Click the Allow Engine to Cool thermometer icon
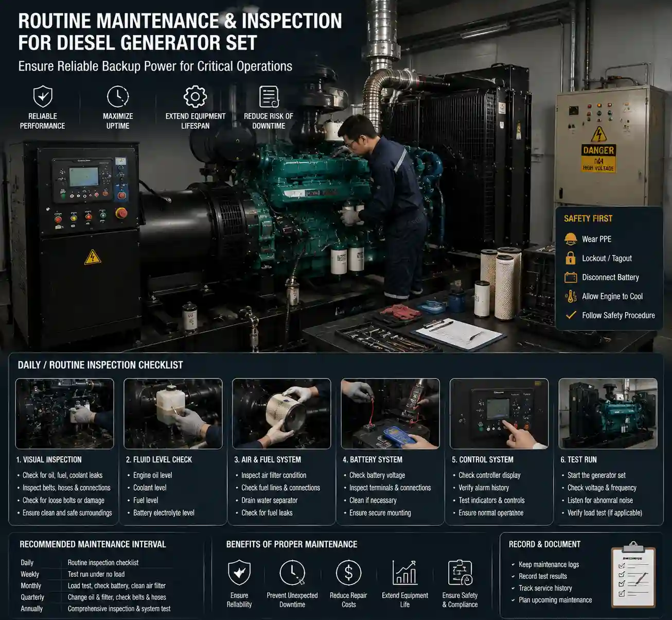Screen dimensions: 672x620 click(571, 296)
